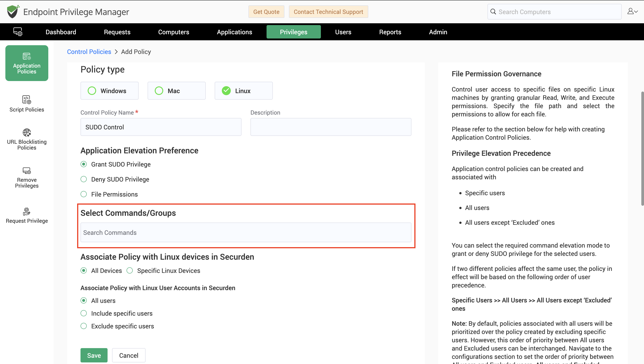The image size is (644, 364).
Task: Open the Reports tab
Action: (x=390, y=32)
